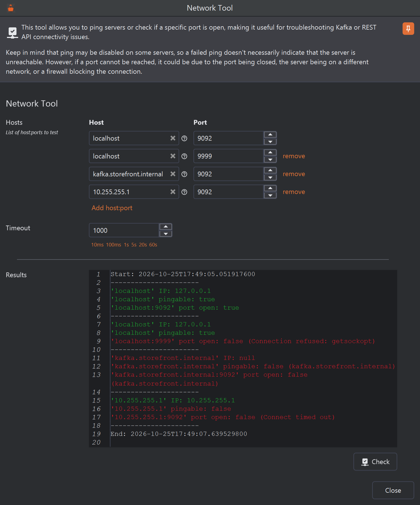Decrease the Timeout value
This screenshot has height=505, width=420.
coord(166,234)
